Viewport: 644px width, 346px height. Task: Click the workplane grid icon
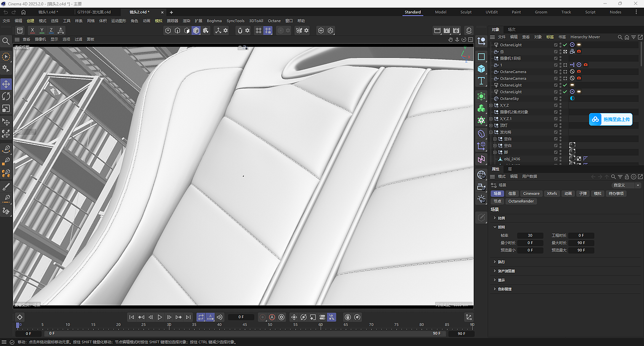click(x=259, y=31)
